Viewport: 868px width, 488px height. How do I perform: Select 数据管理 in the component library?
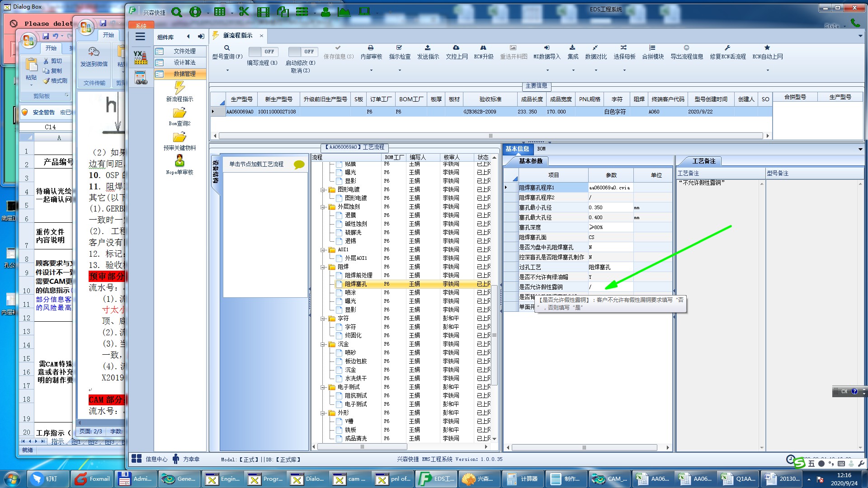tap(184, 74)
